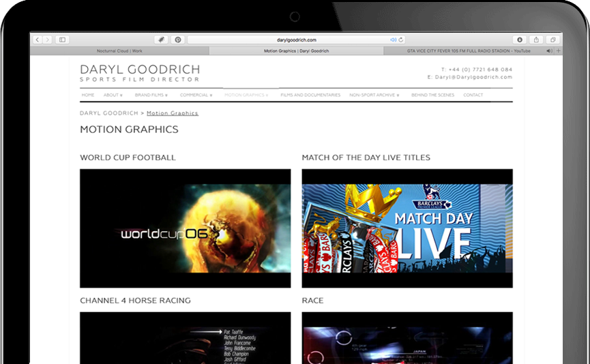This screenshot has height=364, width=590.
Task: Switch to the GTA Vice City Fever 105 YouTube tab
Action: tap(469, 50)
